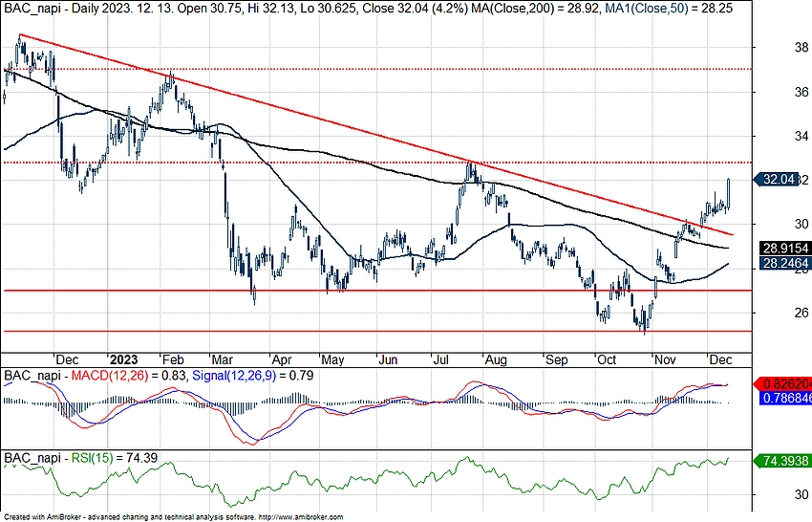Click the 'Aug' month label

pos(496,360)
